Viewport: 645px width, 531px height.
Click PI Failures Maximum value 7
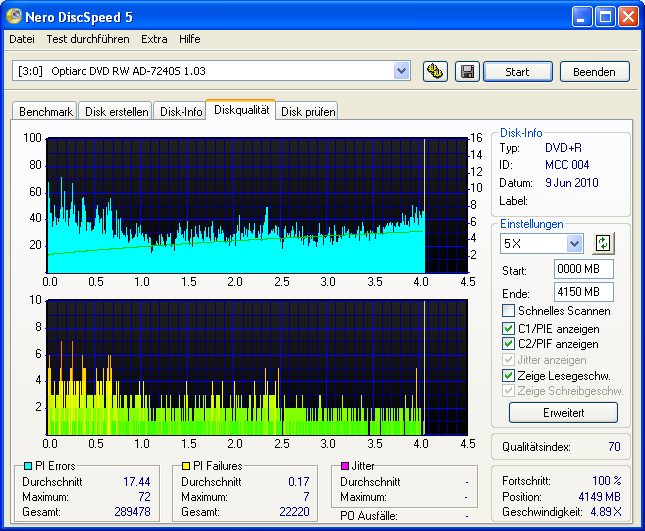[306, 497]
